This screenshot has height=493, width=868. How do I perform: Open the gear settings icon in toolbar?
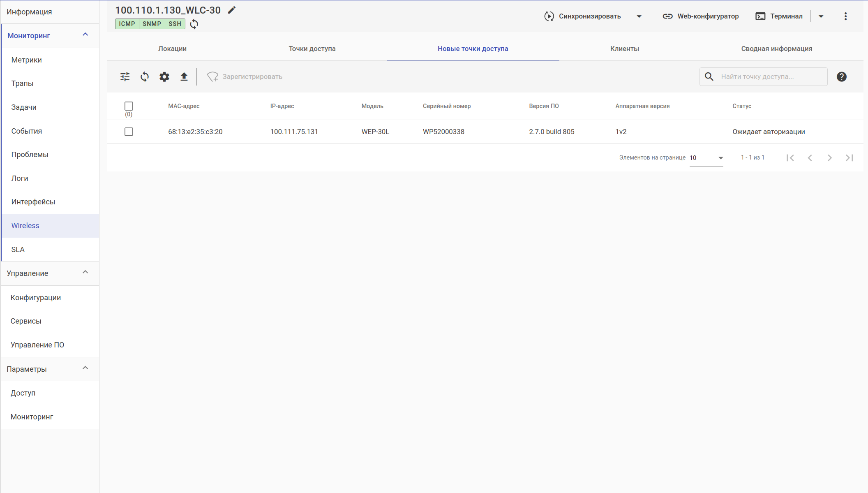pos(164,77)
